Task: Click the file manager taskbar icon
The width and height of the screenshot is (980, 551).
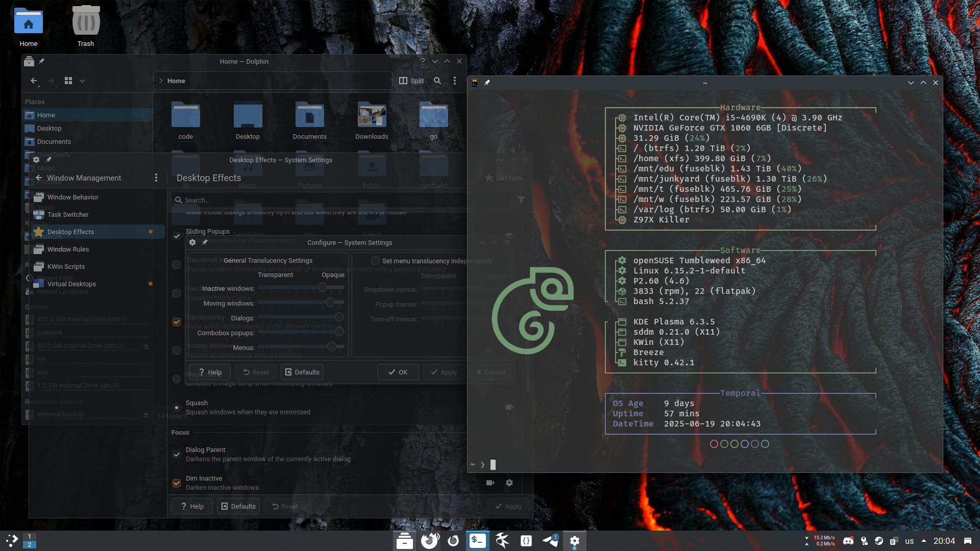Action: click(x=405, y=541)
